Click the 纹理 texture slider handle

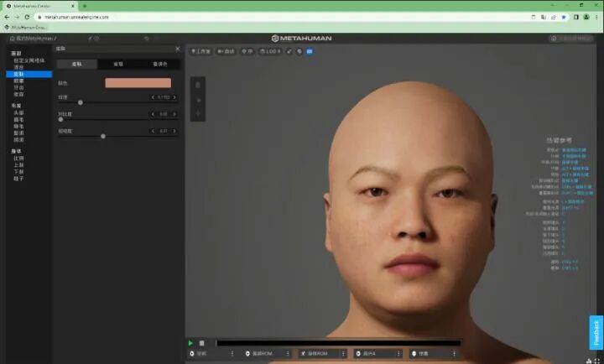(81, 102)
